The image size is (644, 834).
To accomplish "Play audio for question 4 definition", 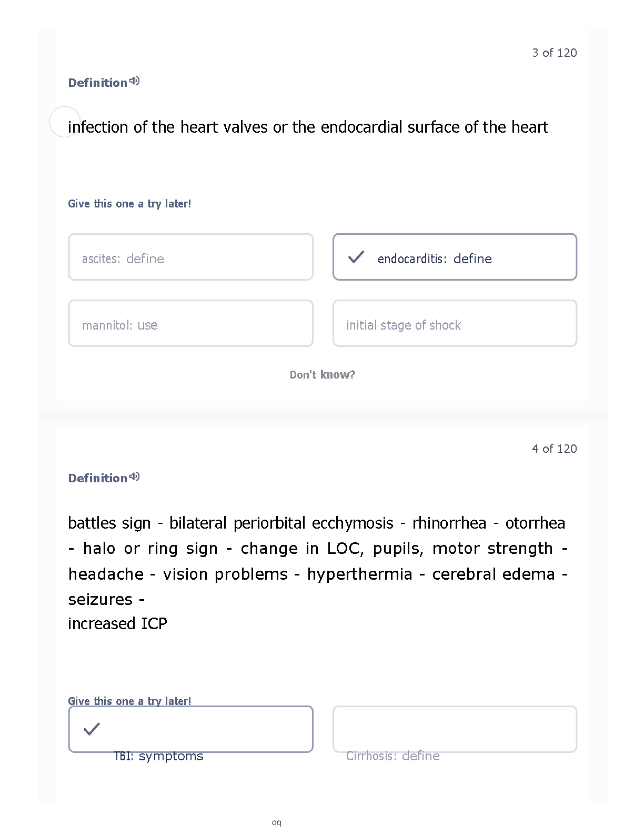I will coord(135,476).
